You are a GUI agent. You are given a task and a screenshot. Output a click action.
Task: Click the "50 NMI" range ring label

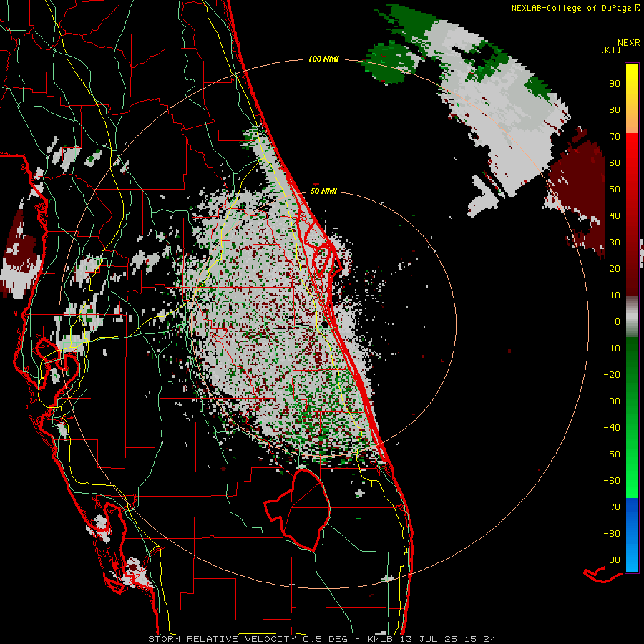323,191
